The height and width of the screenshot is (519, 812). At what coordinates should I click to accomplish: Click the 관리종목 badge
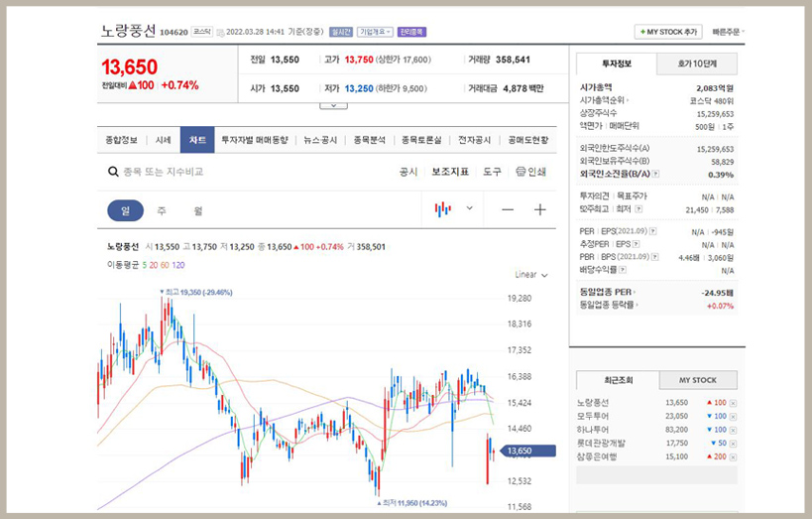tap(411, 32)
